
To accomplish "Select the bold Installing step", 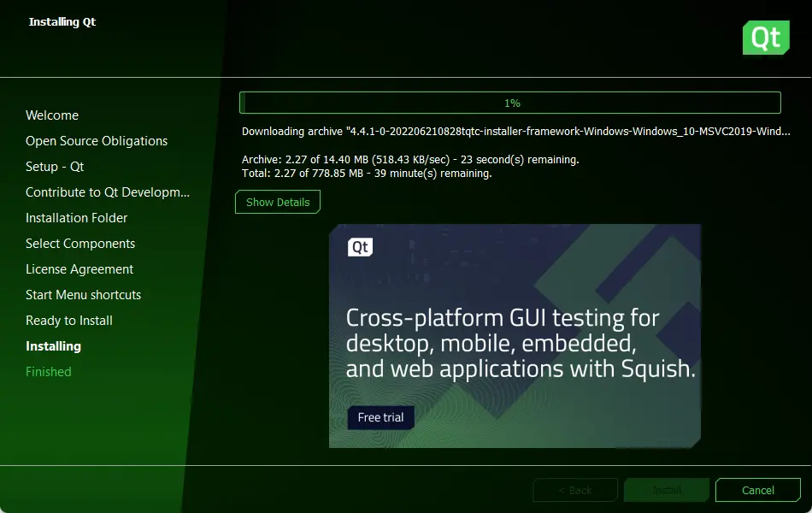I will 53,346.
